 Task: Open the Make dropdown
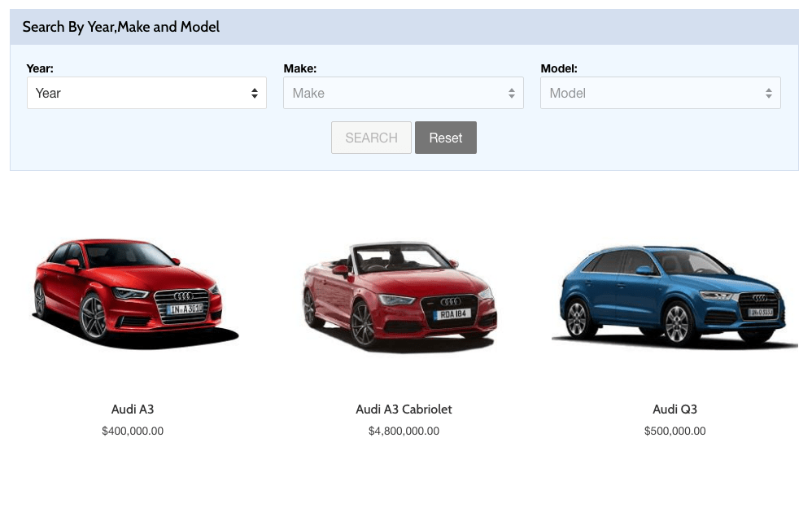tap(404, 93)
